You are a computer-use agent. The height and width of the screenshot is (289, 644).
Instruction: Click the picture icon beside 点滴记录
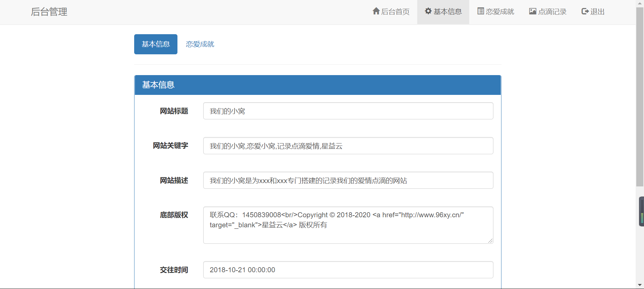[x=533, y=11]
